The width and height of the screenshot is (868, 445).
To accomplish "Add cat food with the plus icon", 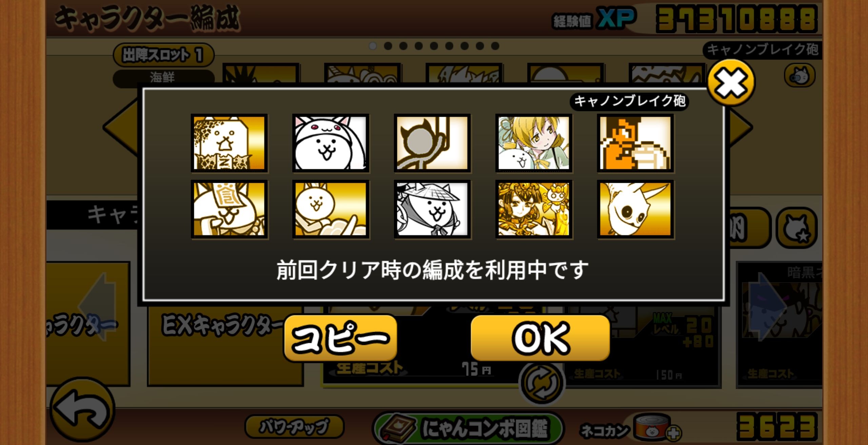I will (x=674, y=433).
